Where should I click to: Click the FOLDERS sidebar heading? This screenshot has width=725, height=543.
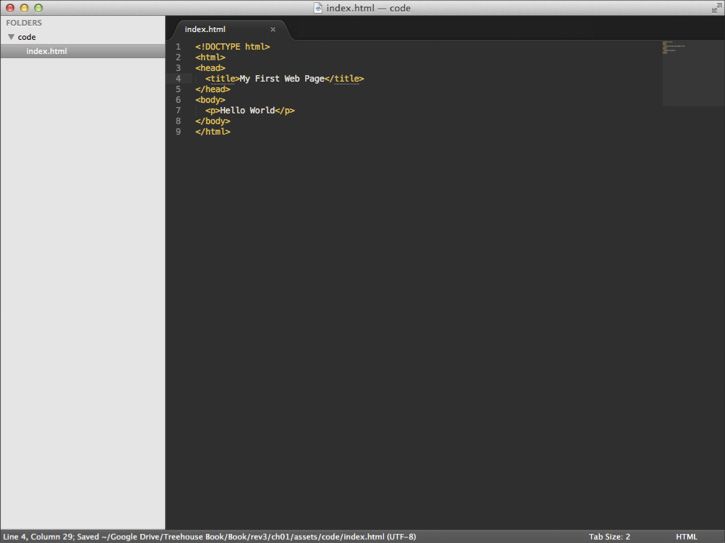(x=24, y=23)
